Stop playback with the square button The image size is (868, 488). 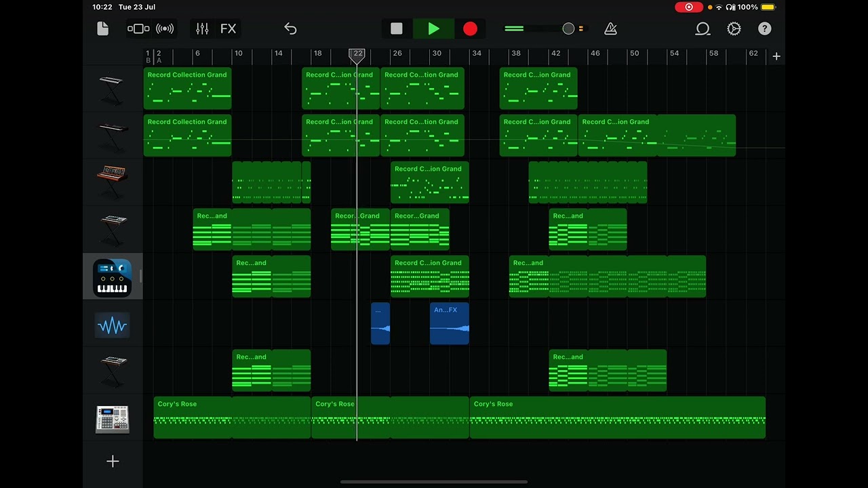click(x=397, y=28)
